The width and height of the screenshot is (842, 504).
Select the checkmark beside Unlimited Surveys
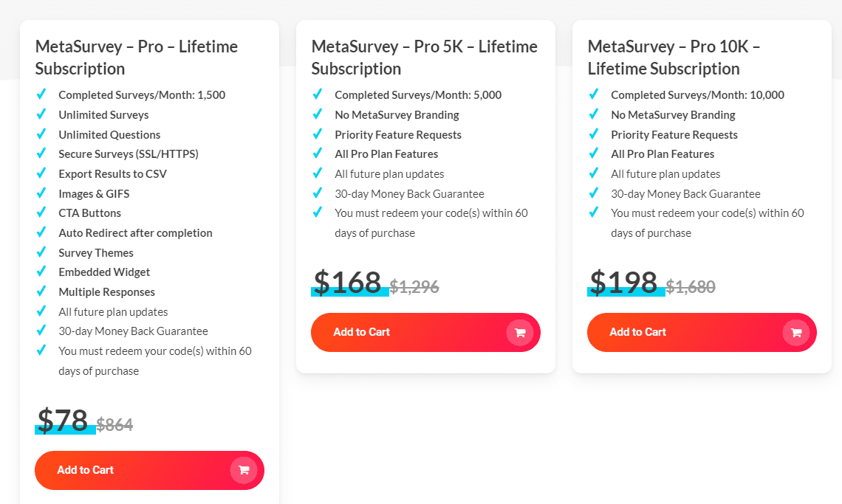(41, 114)
